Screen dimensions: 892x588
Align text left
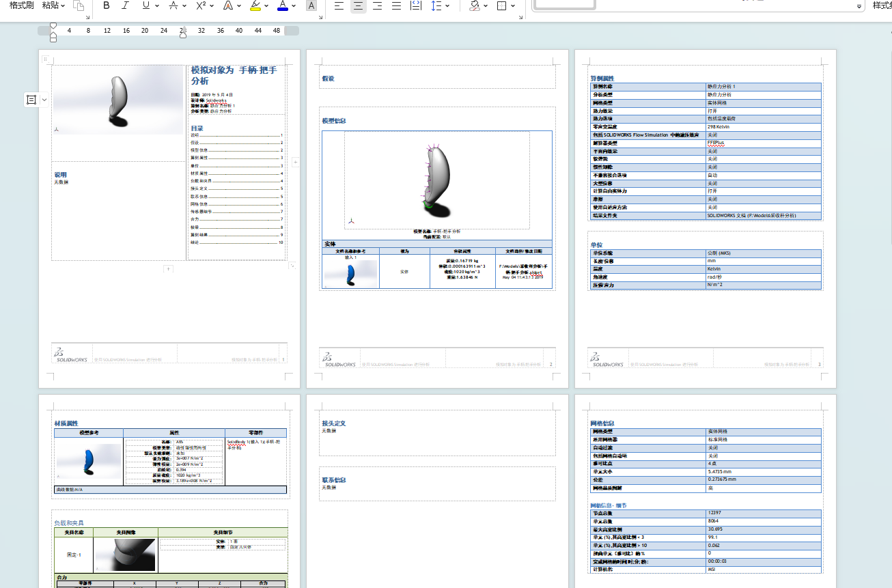(339, 5)
